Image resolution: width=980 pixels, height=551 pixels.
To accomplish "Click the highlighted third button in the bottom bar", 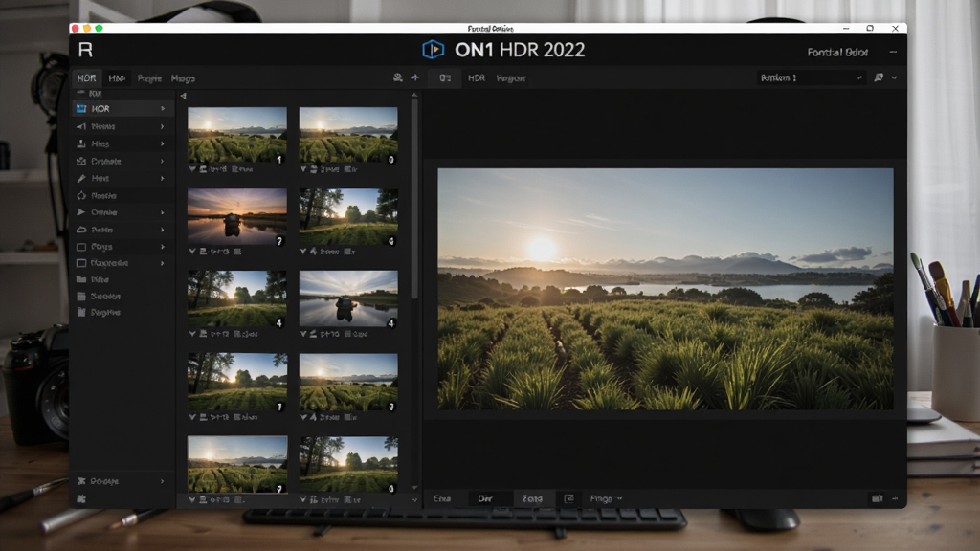I will click(532, 498).
